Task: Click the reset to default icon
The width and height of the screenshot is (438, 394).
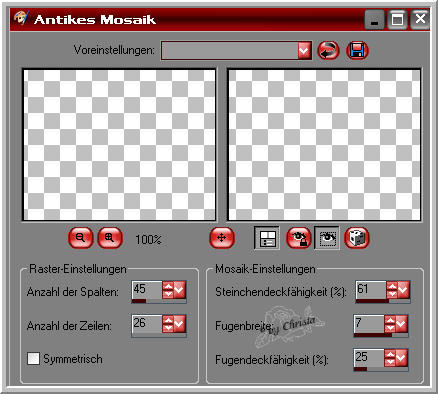Action: pyautogui.click(x=328, y=51)
